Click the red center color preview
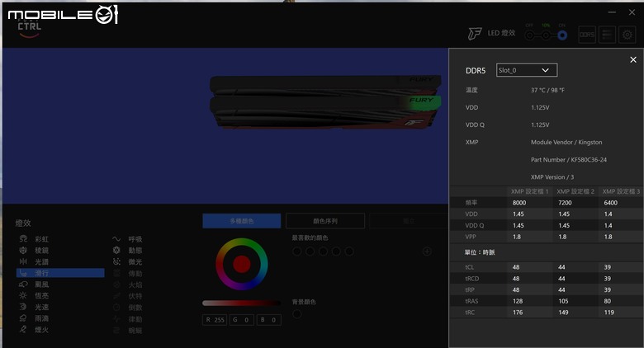This screenshot has height=348, width=644. coord(242,264)
